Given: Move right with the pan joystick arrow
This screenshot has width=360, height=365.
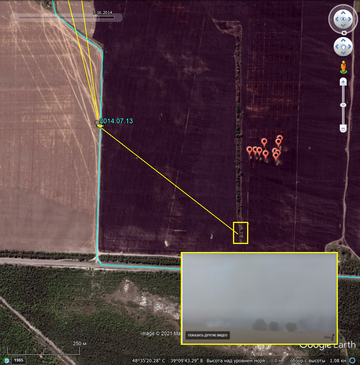Looking at the screenshot, I should (x=349, y=47).
